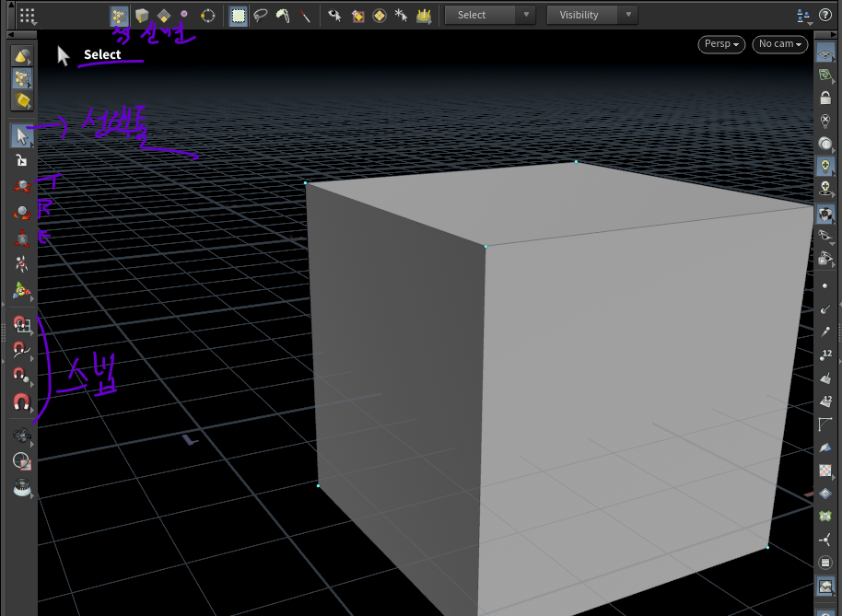This screenshot has height=616, width=842.
Task: Click the Select Groups crown icon
Action: click(x=424, y=16)
